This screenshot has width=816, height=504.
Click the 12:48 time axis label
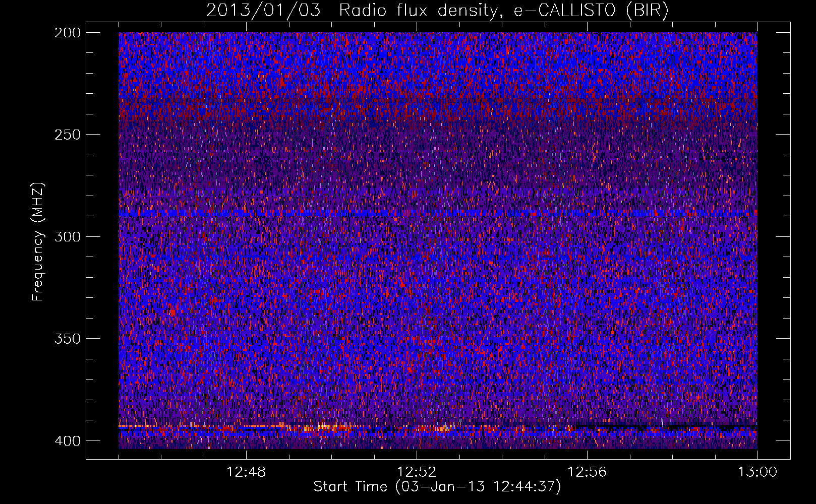tap(246, 472)
